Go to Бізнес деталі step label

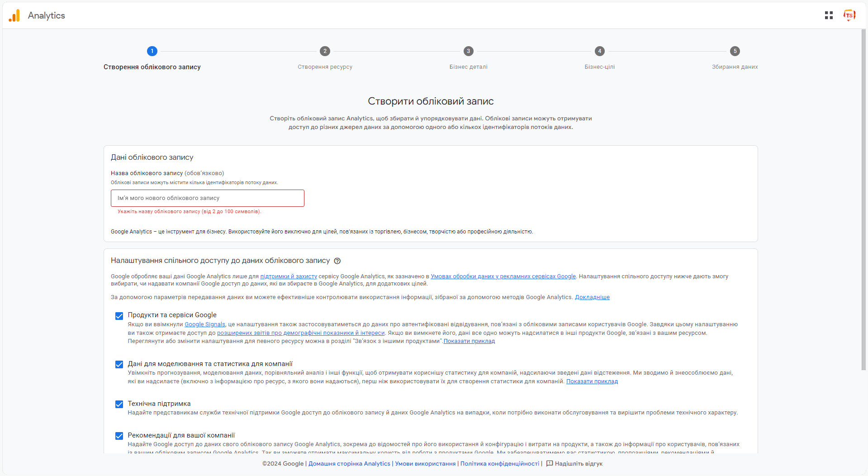click(469, 67)
